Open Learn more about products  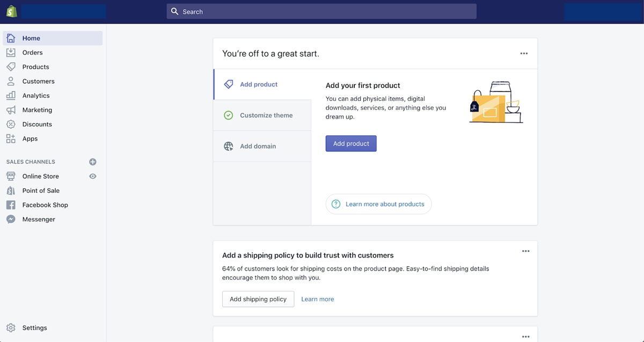[x=378, y=204]
